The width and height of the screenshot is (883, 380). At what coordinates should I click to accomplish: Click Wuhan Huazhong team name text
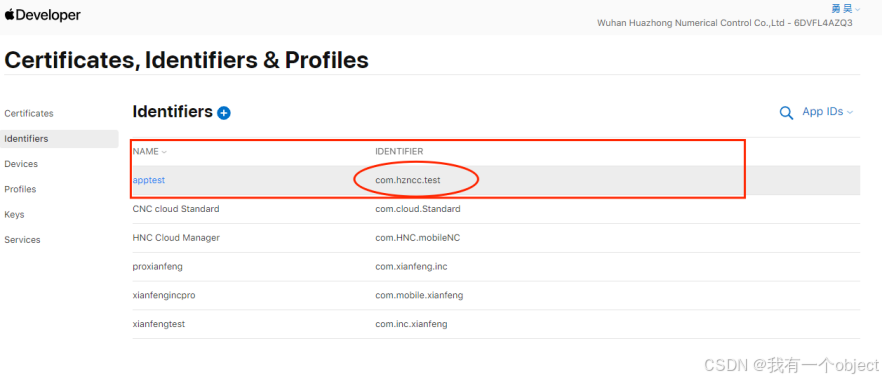725,23
